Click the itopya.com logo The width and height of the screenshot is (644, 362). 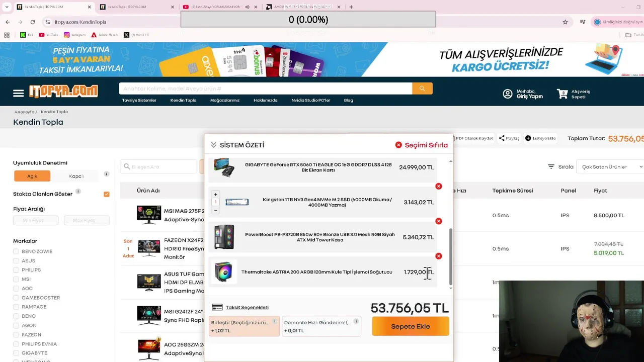[63, 91]
